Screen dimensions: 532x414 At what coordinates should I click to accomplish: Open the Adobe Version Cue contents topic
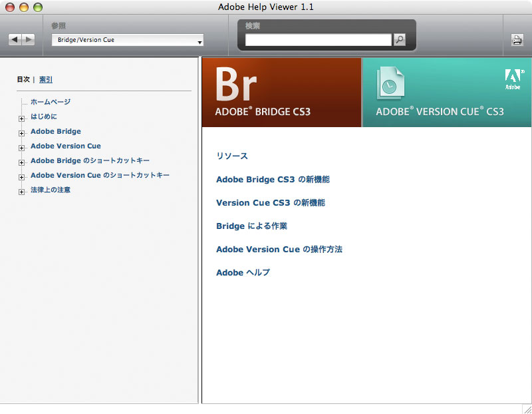(66, 146)
